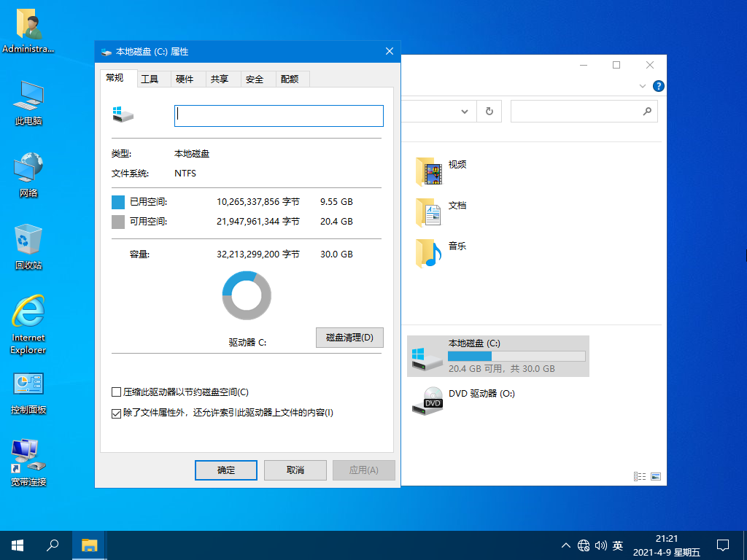Image resolution: width=747 pixels, height=560 pixels.
Task: Click the 确定 button
Action: 226,470
